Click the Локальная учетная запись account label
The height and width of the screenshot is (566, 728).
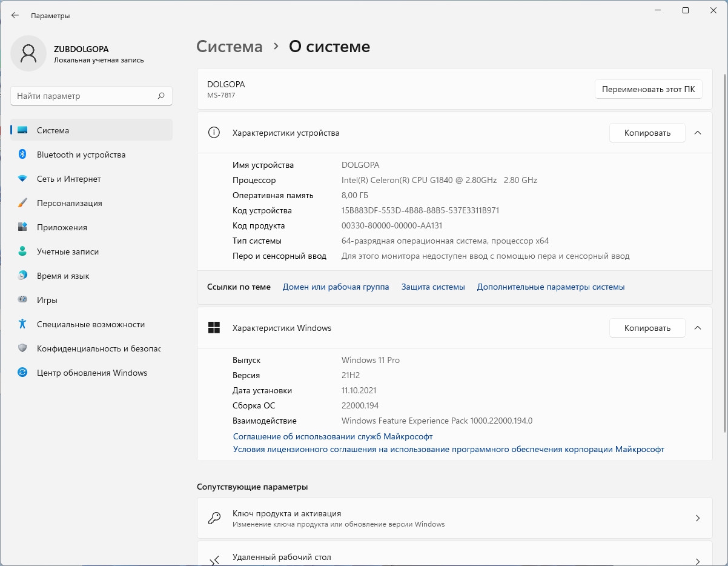coord(99,60)
